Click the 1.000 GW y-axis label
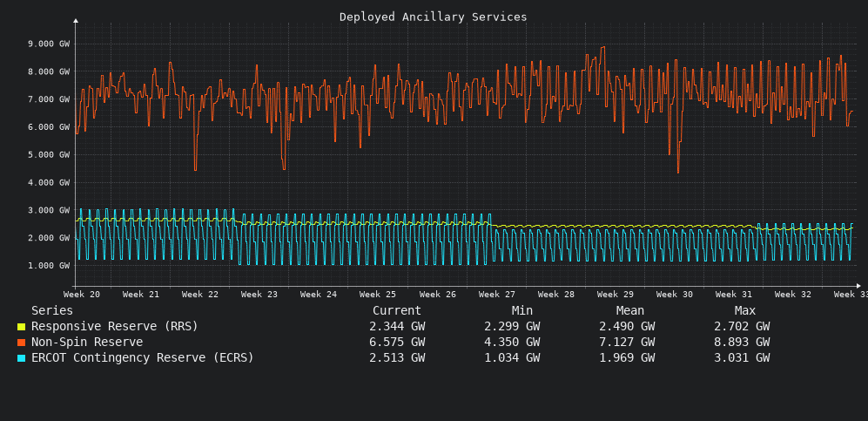Viewport: 868px width, 421px height. [x=49, y=265]
